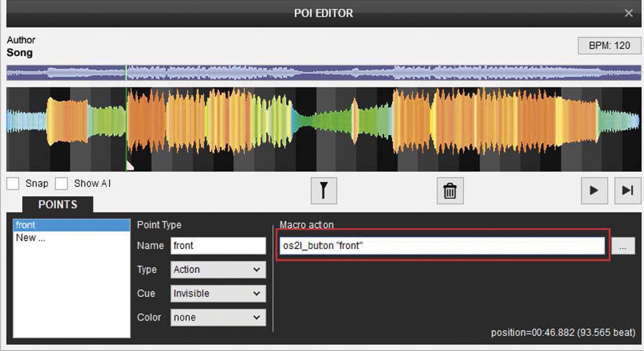
Task: Select 'New ...' entry in points list
Action: tap(30, 238)
